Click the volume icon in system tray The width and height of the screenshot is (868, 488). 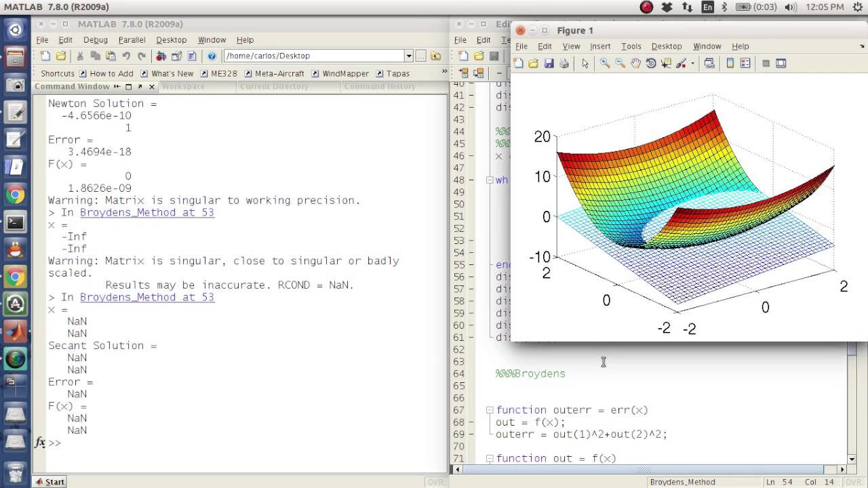(x=791, y=7)
